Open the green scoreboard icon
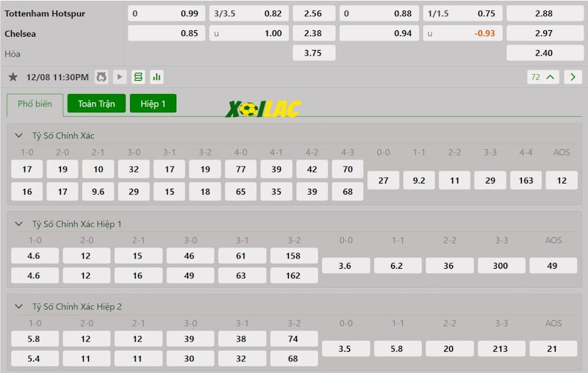The height and width of the screenshot is (373, 588). [138, 77]
